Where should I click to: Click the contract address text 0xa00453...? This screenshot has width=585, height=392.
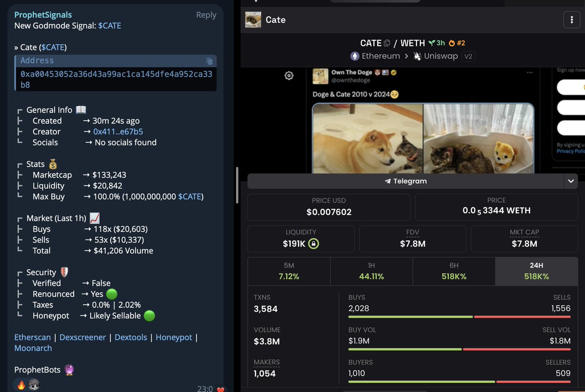116,79
